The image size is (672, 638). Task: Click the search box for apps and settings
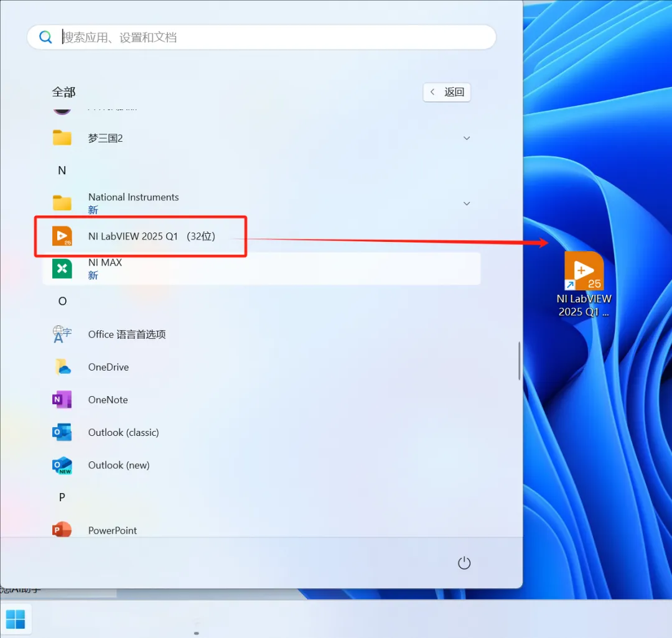point(261,37)
